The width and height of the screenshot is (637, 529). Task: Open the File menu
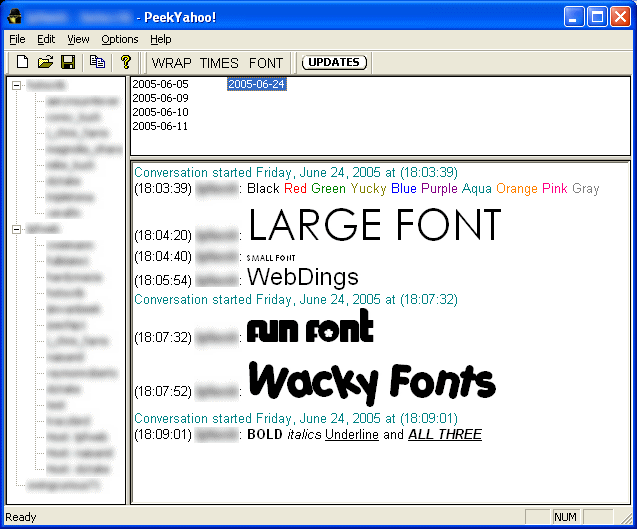(x=17, y=39)
